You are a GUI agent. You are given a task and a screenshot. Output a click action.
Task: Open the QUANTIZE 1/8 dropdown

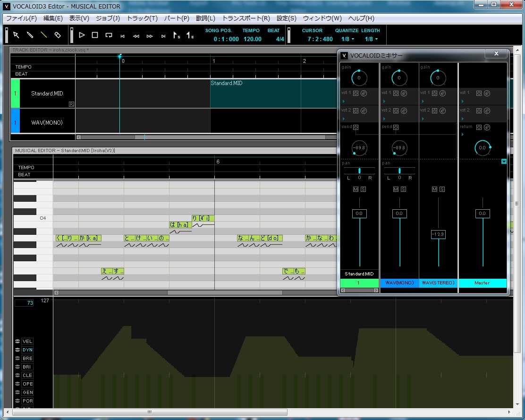[348, 39]
